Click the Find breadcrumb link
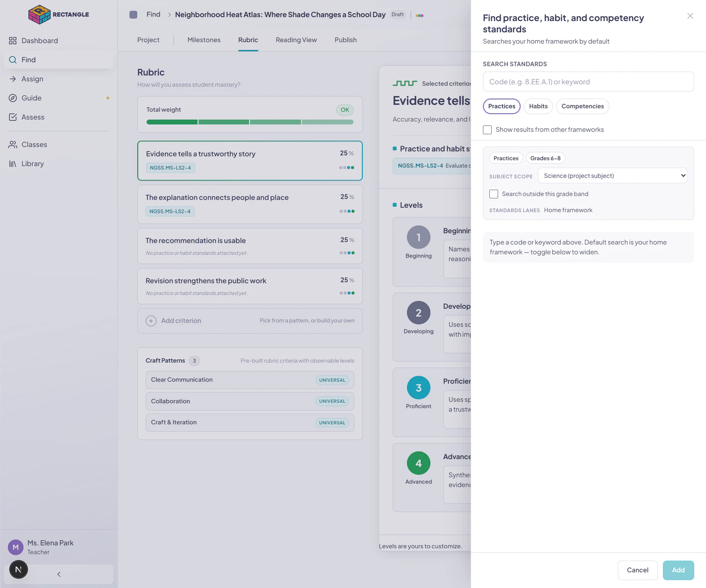The image size is (706, 588). click(153, 15)
